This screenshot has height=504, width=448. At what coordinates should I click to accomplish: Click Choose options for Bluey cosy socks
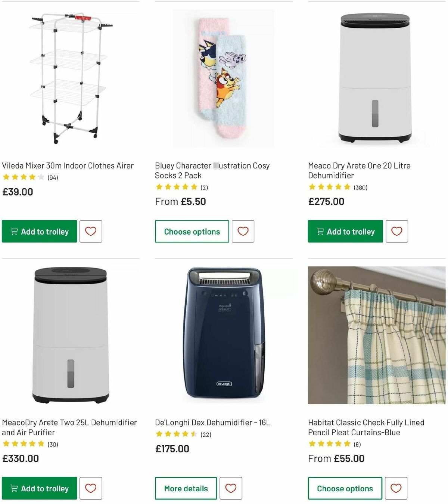(x=191, y=232)
